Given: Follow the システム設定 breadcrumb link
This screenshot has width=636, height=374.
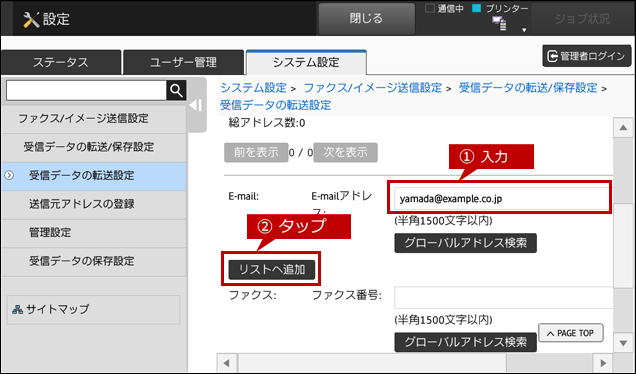Looking at the screenshot, I should click(x=254, y=88).
